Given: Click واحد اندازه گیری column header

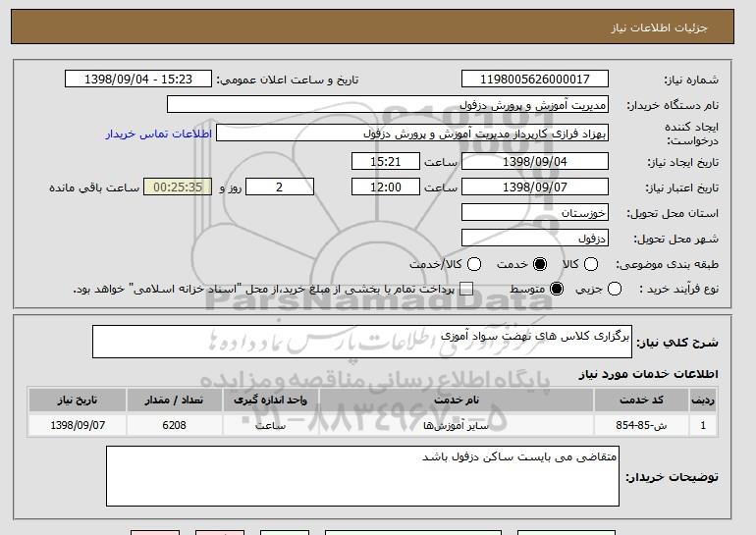Looking at the screenshot, I should pyautogui.click(x=270, y=401).
